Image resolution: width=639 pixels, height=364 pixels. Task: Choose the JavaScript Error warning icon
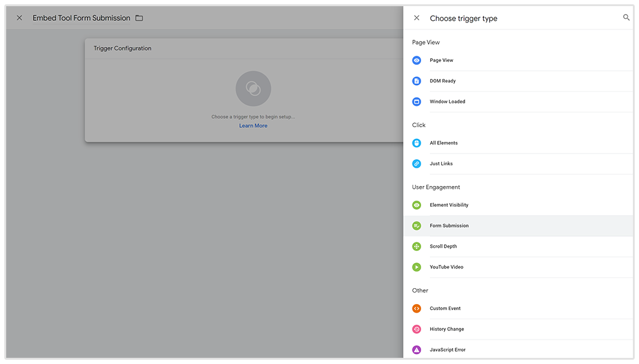(417, 350)
